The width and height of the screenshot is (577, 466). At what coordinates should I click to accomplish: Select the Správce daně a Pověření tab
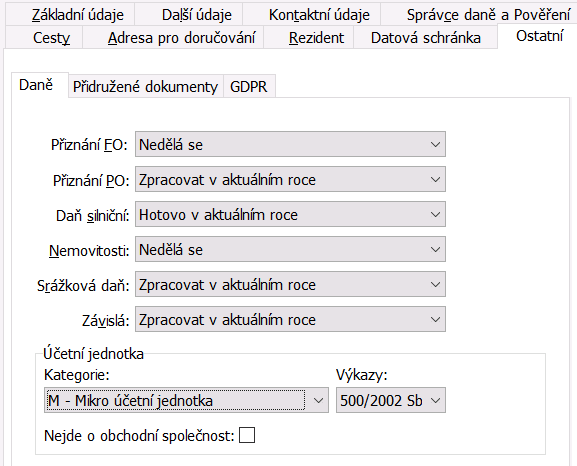point(478,14)
